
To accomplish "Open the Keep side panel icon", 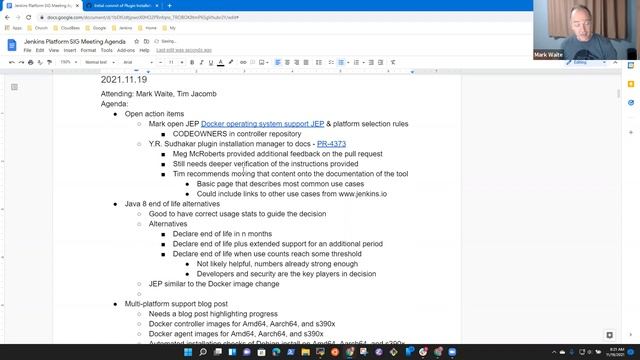I will [x=631, y=84].
